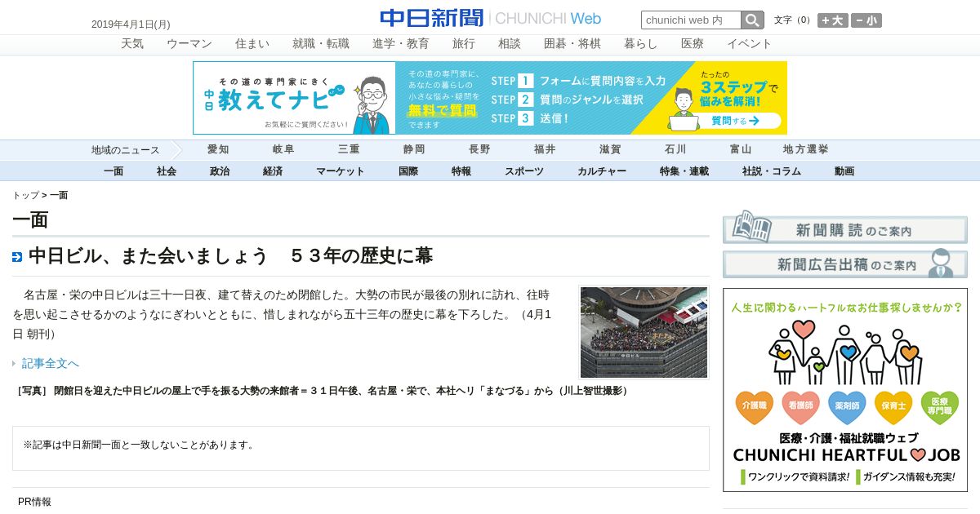Click 記事全文へ link
The height and width of the screenshot is (514, 980).
tap(51, 363)
